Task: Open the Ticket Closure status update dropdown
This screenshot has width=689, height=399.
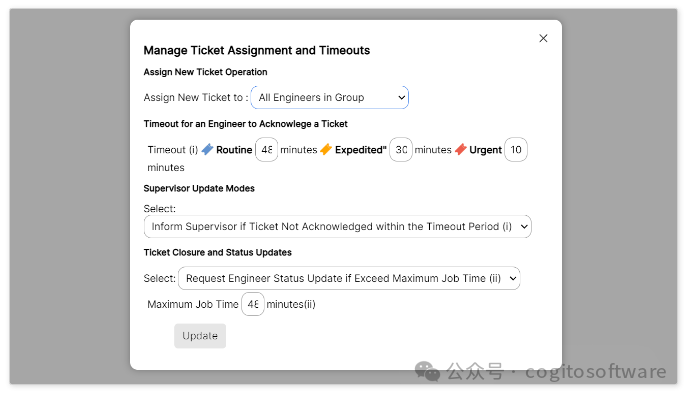Action: 349,278
